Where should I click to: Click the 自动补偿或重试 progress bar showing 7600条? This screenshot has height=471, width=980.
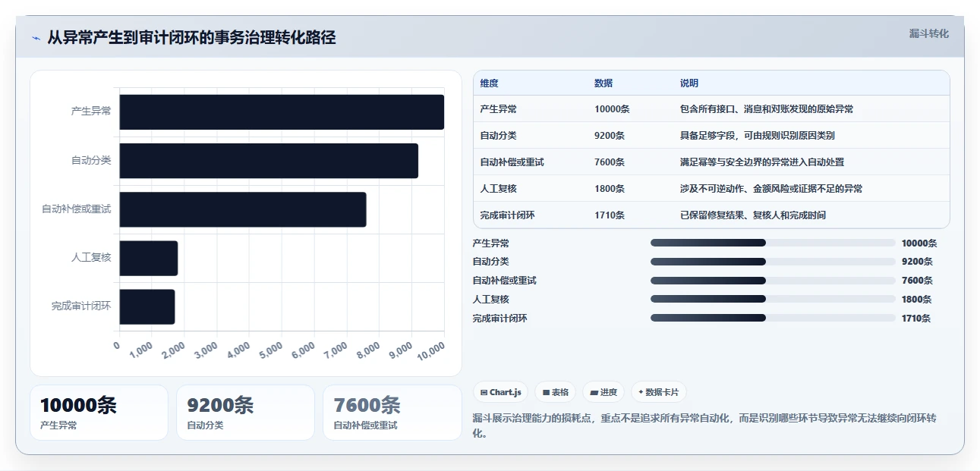coord(773,281)
